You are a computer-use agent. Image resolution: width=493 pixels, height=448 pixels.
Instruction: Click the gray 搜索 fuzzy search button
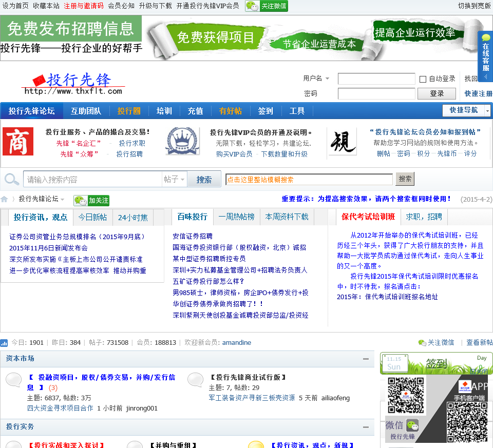pyautogui.click(x=405, y=179)
